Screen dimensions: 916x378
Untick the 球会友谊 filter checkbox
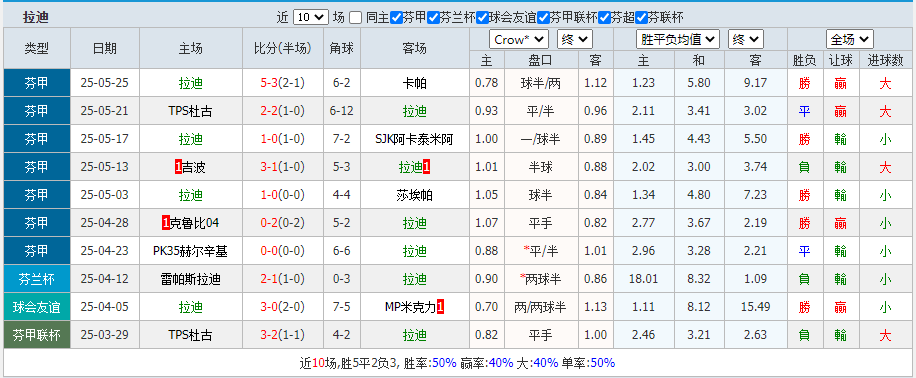pyautogui.click(x=482, y=18)
